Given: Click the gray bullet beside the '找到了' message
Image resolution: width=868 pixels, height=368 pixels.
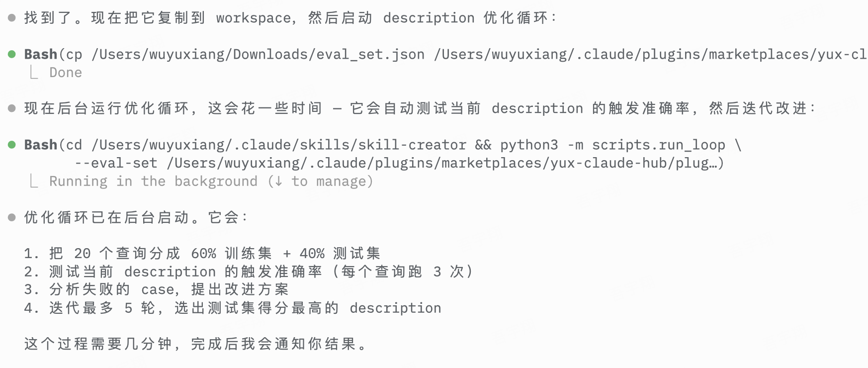Looking at the screenshot, I should [x=12, y=18].
